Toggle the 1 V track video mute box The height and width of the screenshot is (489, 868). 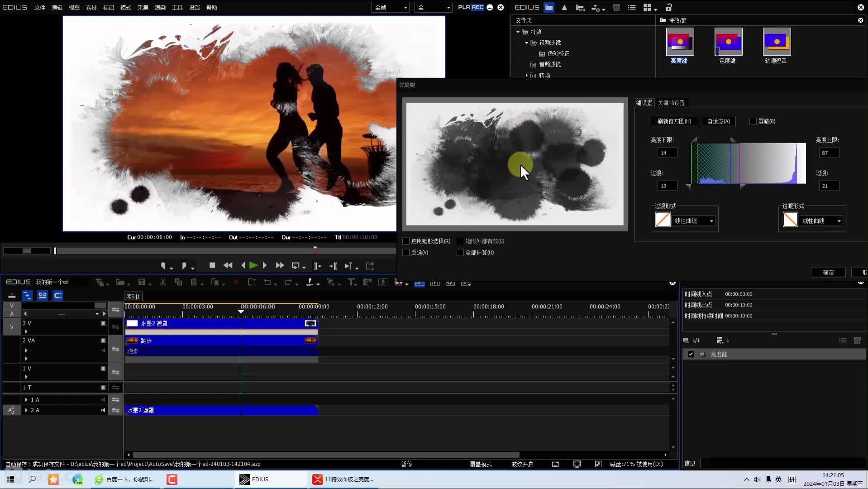tap(103, 369)
